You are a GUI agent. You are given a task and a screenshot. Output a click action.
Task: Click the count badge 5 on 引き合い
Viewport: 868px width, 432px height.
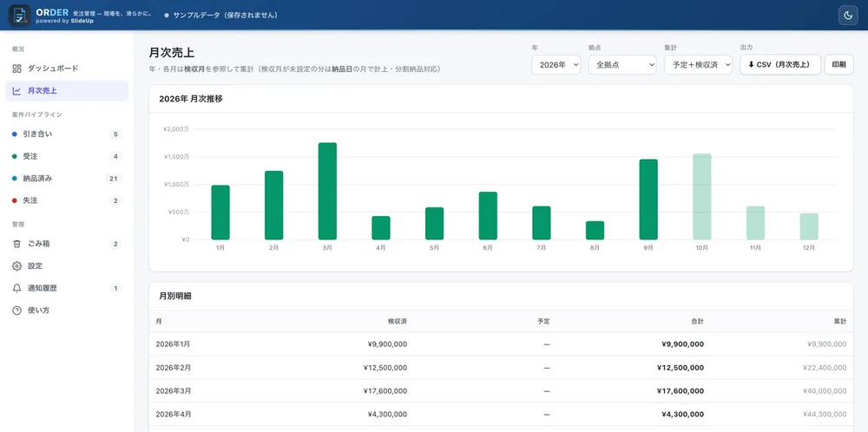[x=115, y=134]
